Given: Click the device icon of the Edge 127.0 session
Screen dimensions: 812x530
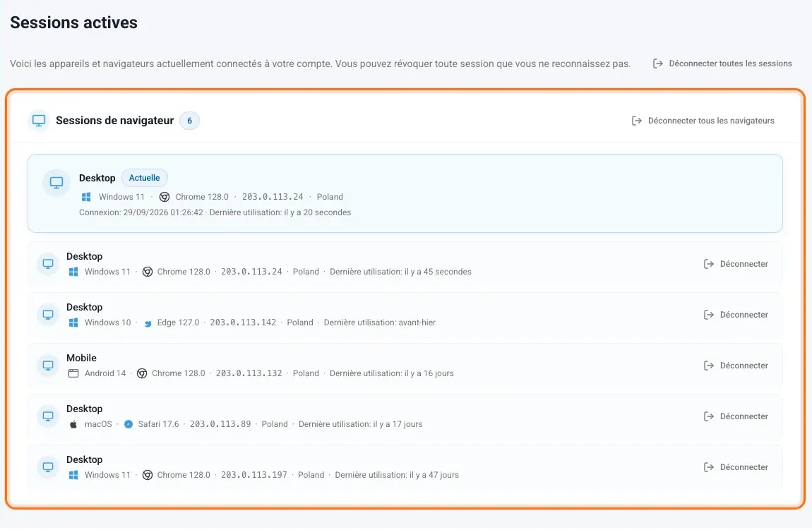Looking at the screenshot, I should 48,315.
